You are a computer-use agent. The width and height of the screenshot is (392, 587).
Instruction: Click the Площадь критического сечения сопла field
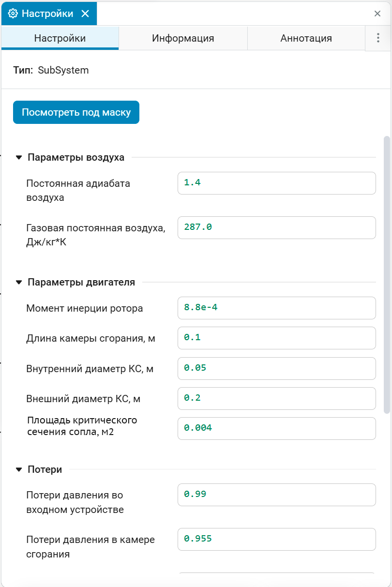coord(276,428)
